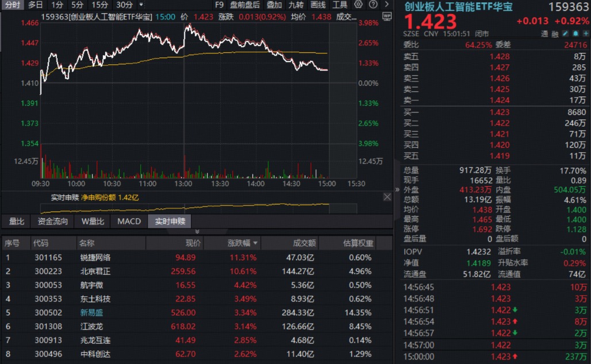Switch to the 多日 chart period
Screen dimensions: 591x364
(x=36, y=5)
